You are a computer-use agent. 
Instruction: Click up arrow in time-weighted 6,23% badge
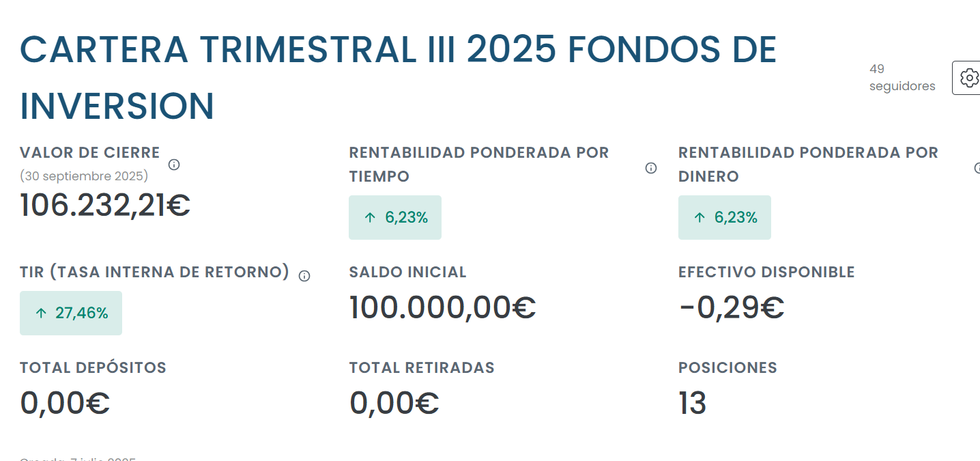370,218
